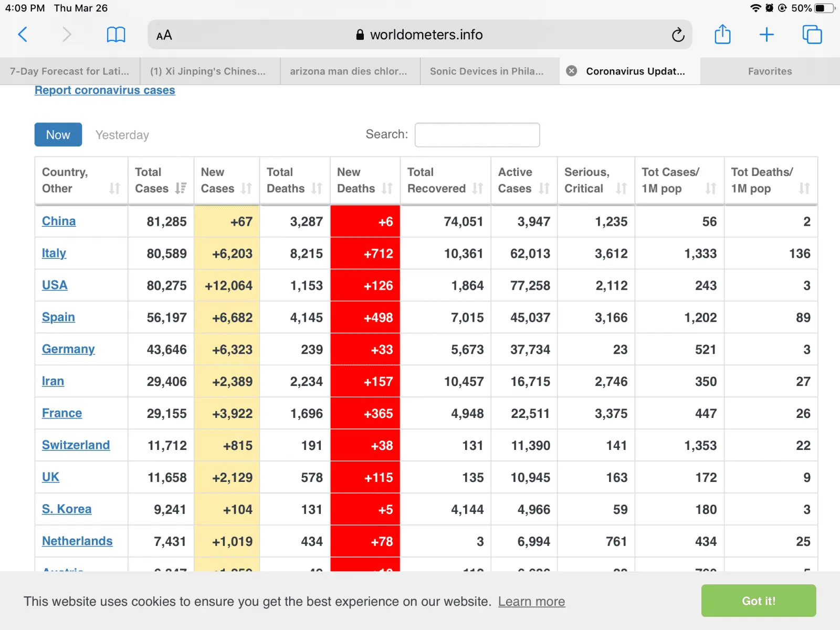Open the Italy country link

point(54,253)
